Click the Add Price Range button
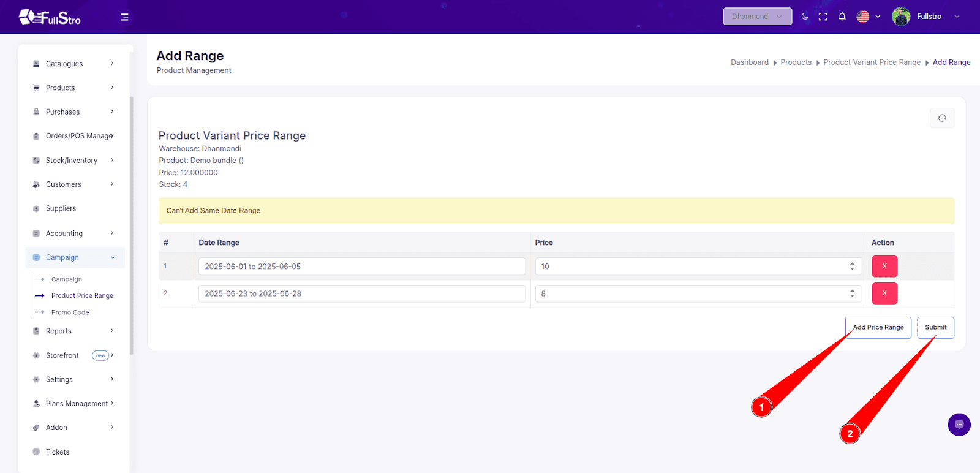The width and height of the screenshot is (980, 473). click(878, 327)
